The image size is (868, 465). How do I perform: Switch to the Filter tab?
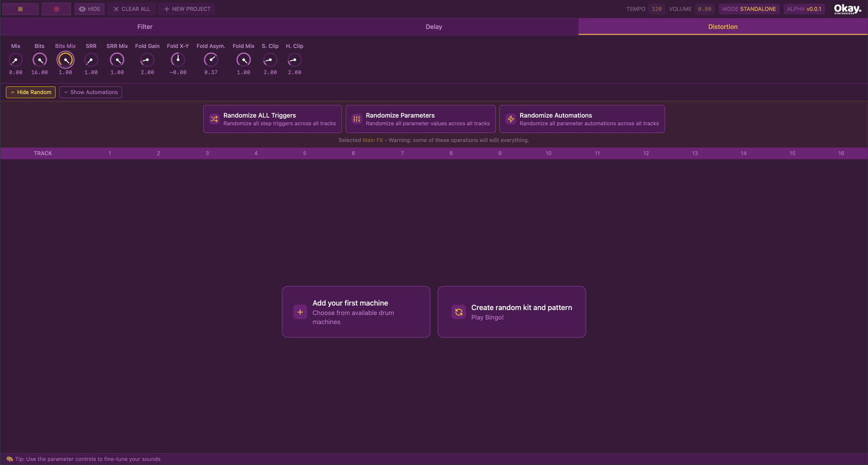(x=145, y=27)
